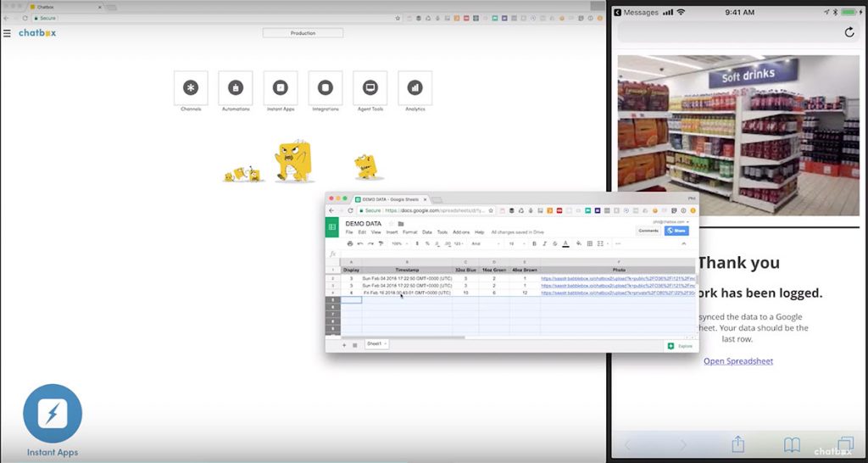The width and height of the screenshot is (868, 463).
Task: Star the DEMO DATA spreadsheet
Action: 392,224
